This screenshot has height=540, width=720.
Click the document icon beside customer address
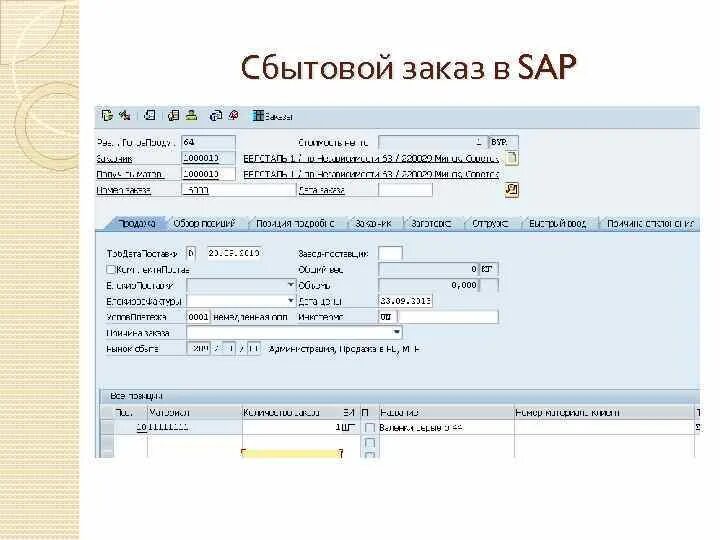[511, 158]
